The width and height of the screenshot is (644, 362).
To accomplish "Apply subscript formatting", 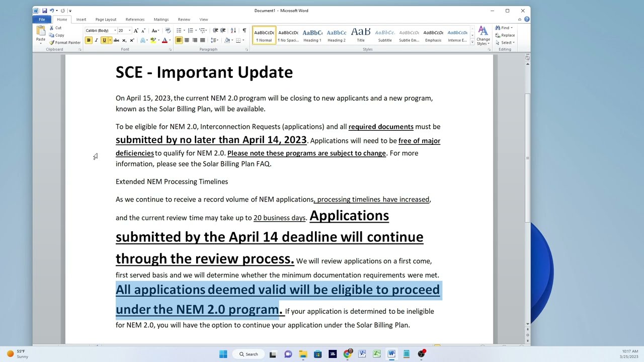I will [x=124, y=40].
